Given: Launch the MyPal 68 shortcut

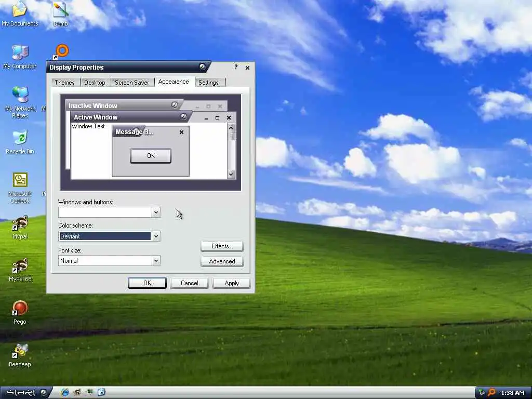Looking at the screenshot, I should click(x=20, y=270).
